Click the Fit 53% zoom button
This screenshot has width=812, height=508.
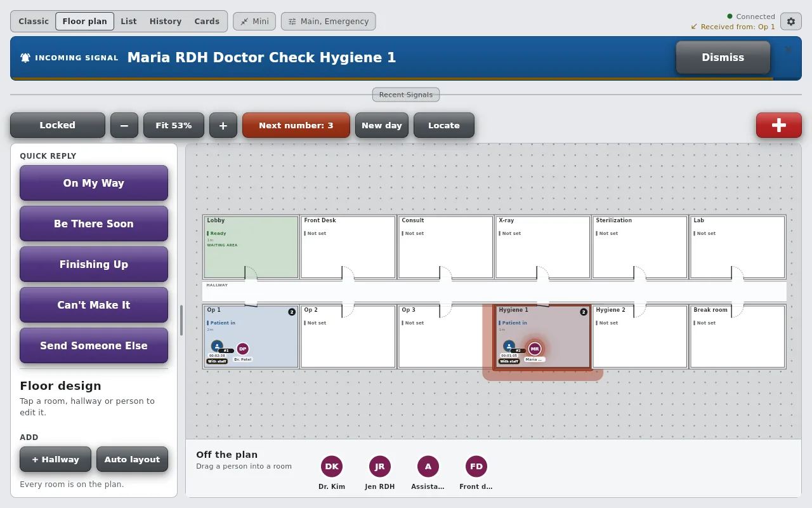pos(174,125)
